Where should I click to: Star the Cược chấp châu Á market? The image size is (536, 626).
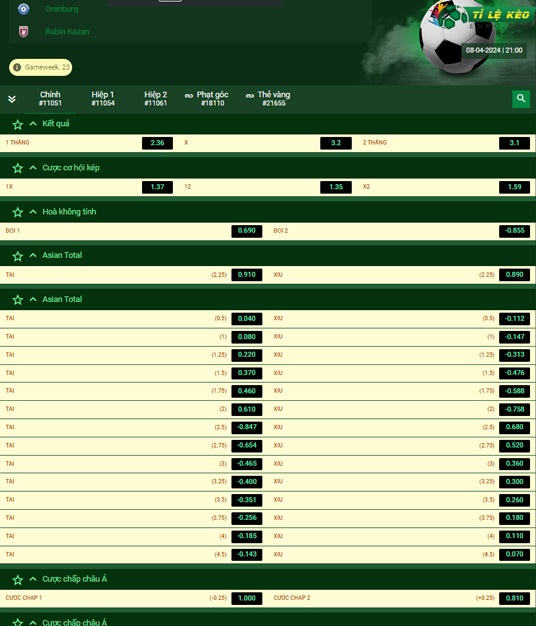pos(18,580)
